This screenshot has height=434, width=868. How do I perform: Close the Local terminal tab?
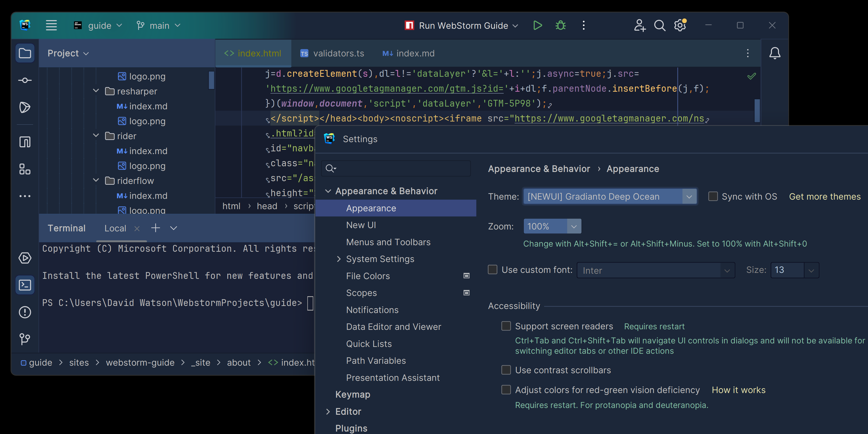pos(137,228)
